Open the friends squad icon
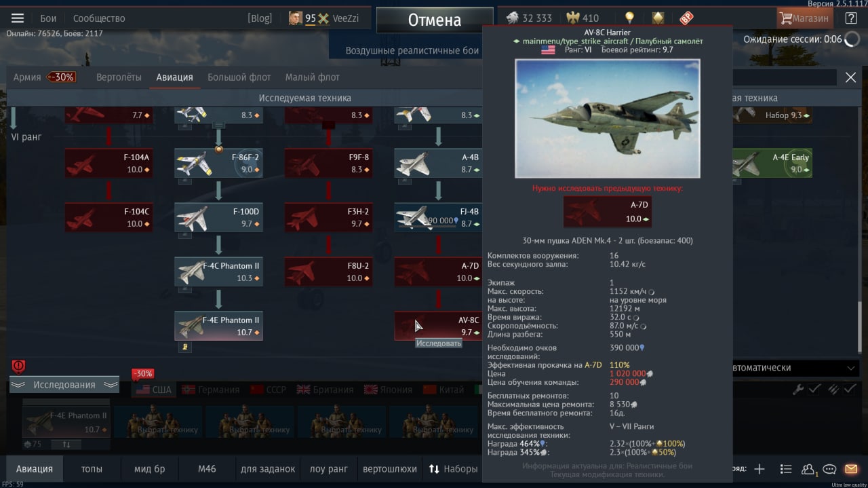 pyautogui.click(x=808, y=469)
